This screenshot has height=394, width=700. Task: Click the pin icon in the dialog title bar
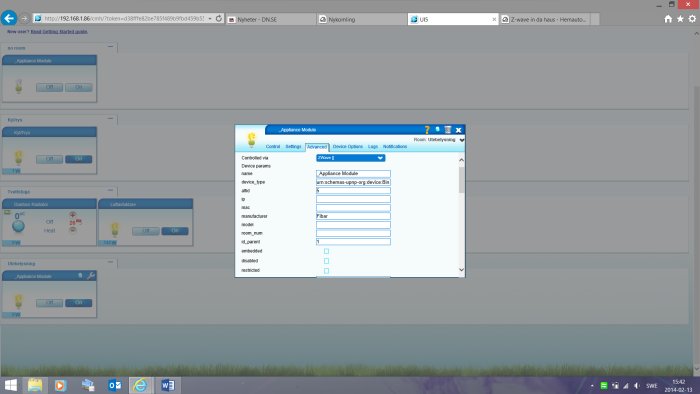tap(438, 129)
